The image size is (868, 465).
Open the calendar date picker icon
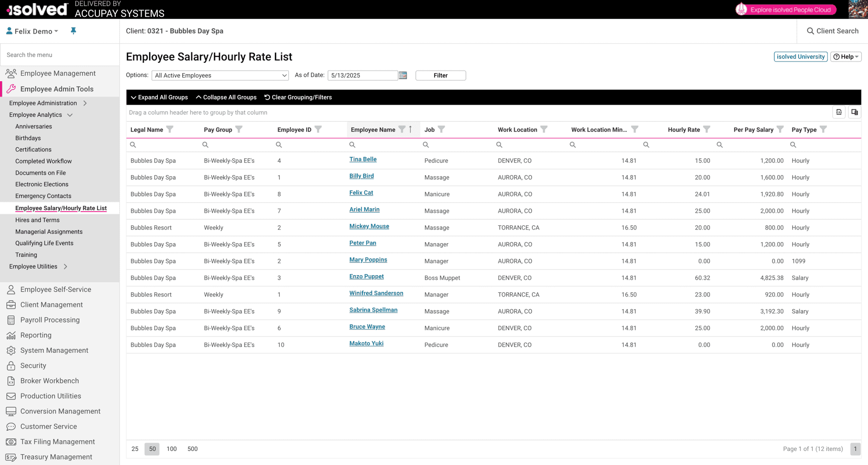[x=403, y=75]
